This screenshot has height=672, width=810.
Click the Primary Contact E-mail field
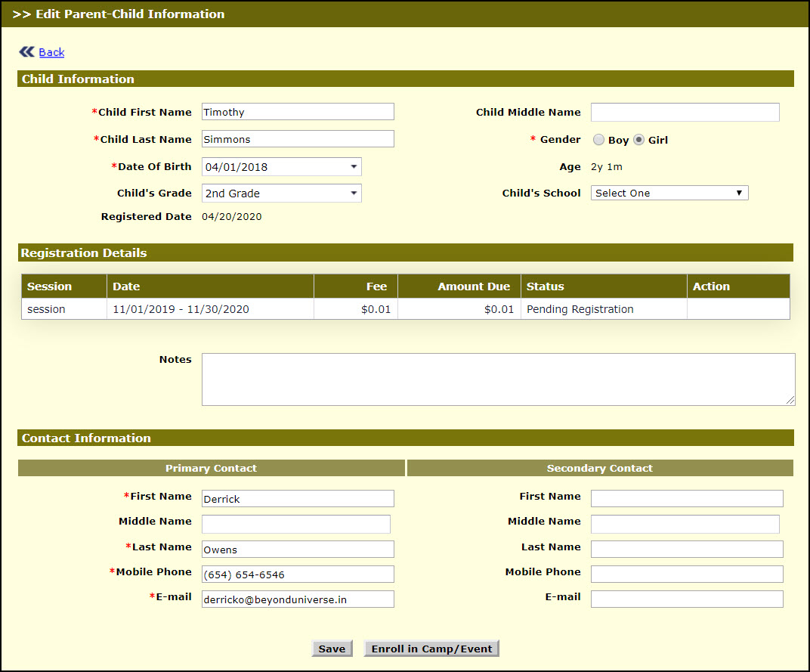click(298, 599)
